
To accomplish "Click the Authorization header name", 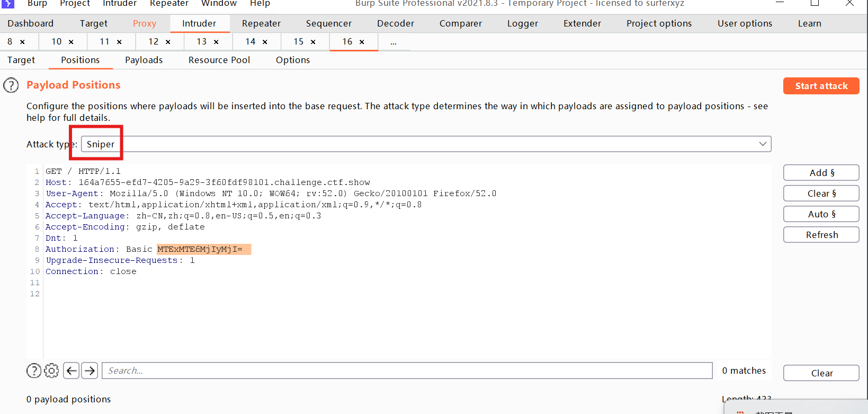I will pyautogui.click(x=79, y=249).
